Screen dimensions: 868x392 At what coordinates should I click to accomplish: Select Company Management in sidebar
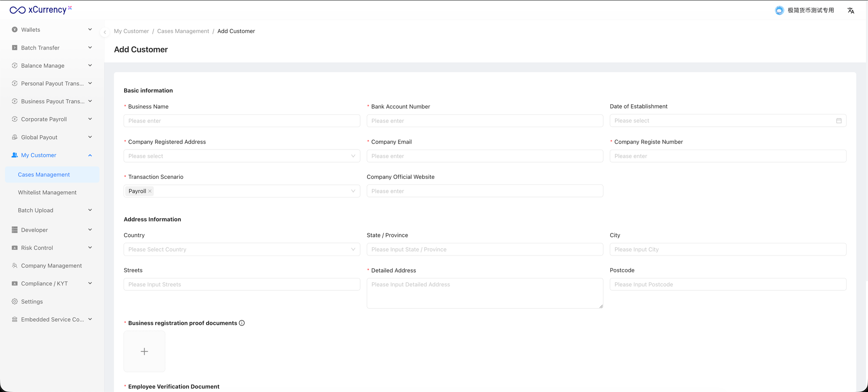(x=51, y=266)
